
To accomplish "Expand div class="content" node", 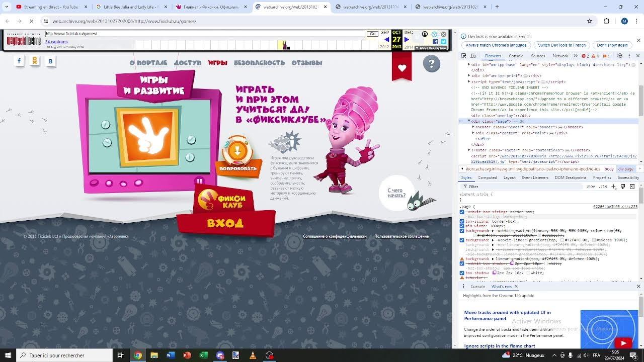I will pos(473,133).
